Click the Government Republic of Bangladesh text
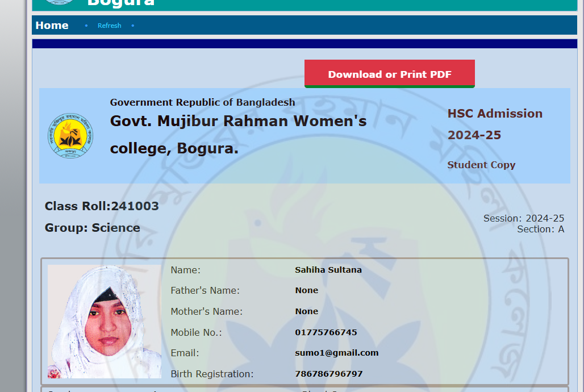584x392 pixels. point(202,102)
